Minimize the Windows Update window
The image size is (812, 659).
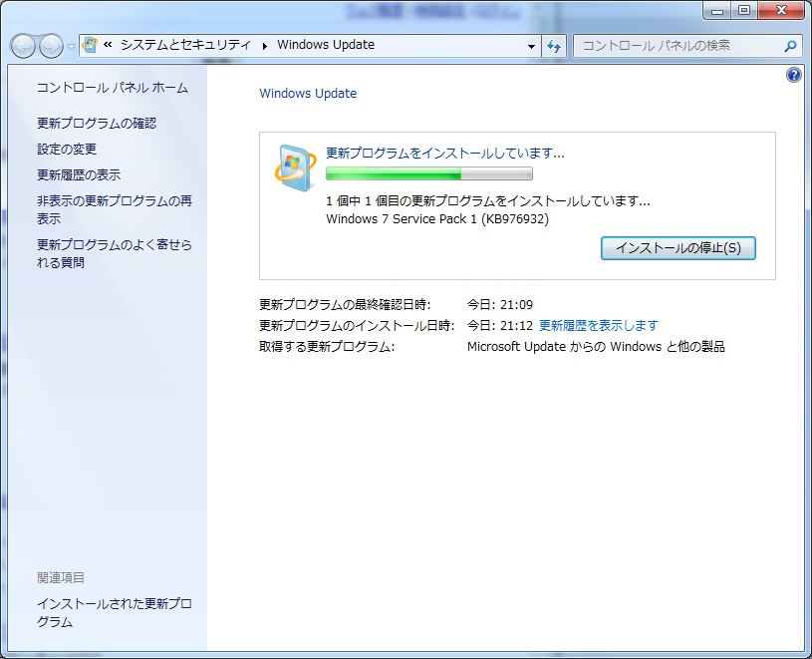pos(716,10)
